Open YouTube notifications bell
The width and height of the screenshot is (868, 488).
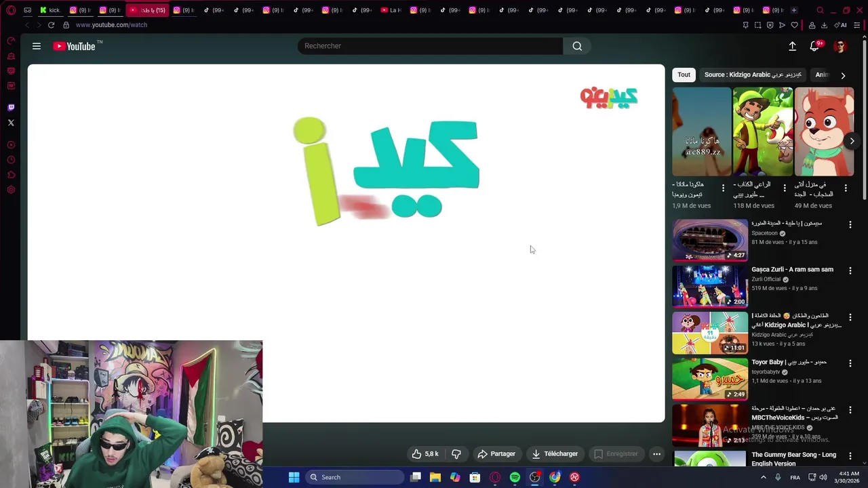pyautogui.click(x=814, y=46)
